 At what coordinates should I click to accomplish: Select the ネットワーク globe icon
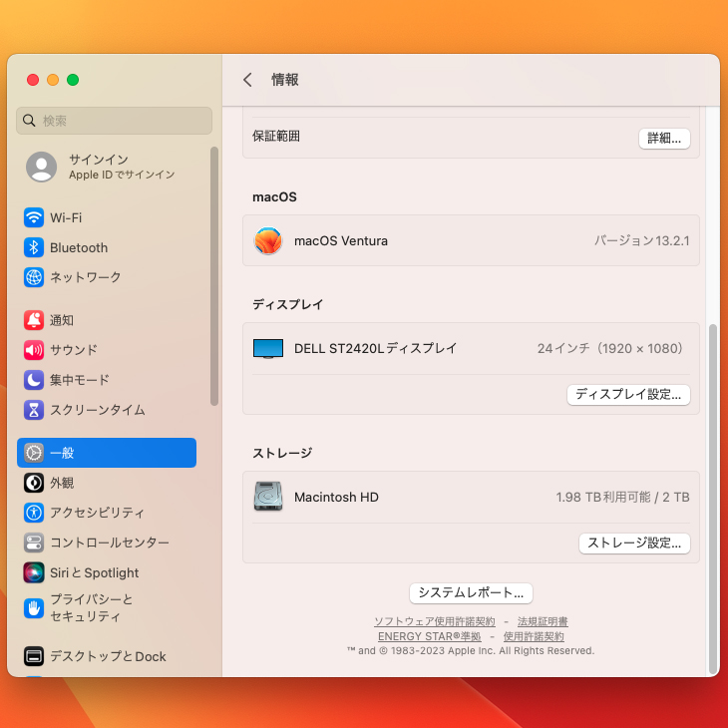point(34,277)
